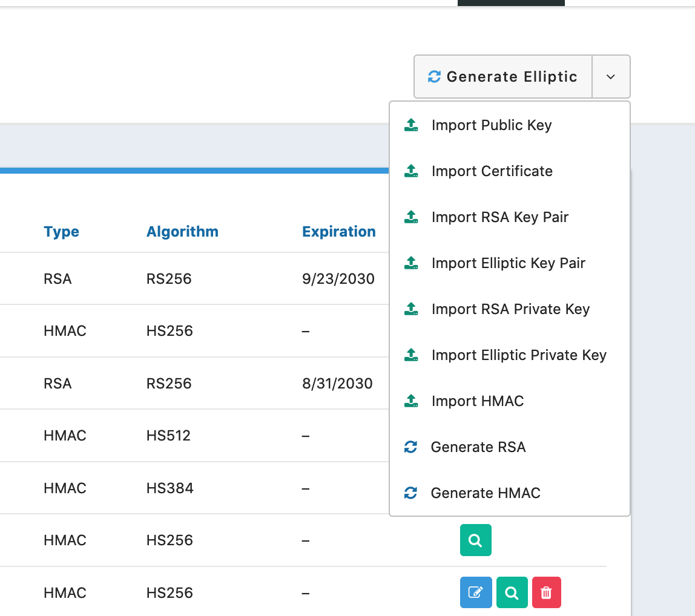
Task: Click the Generate Elliptic button
Action: 503,77
